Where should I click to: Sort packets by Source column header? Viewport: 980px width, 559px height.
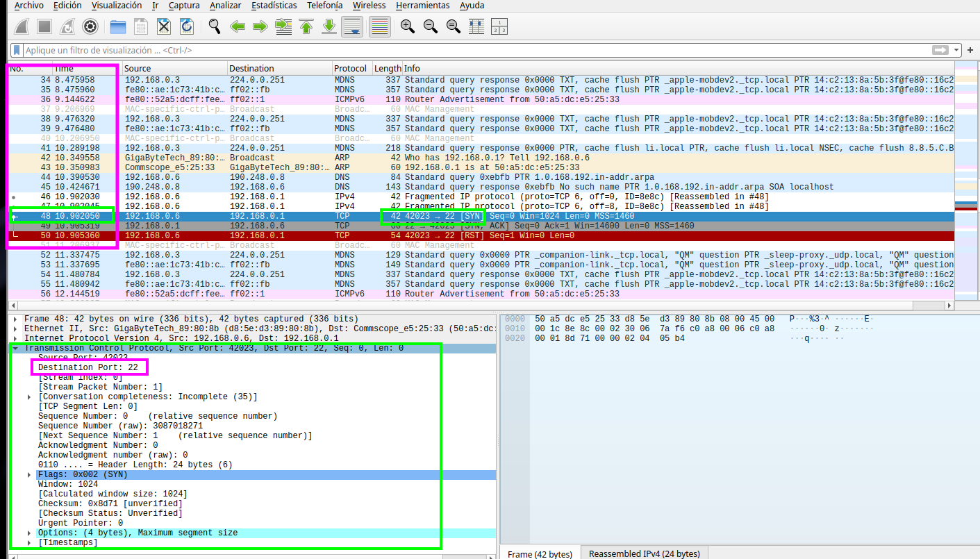[x=175, y=69]
